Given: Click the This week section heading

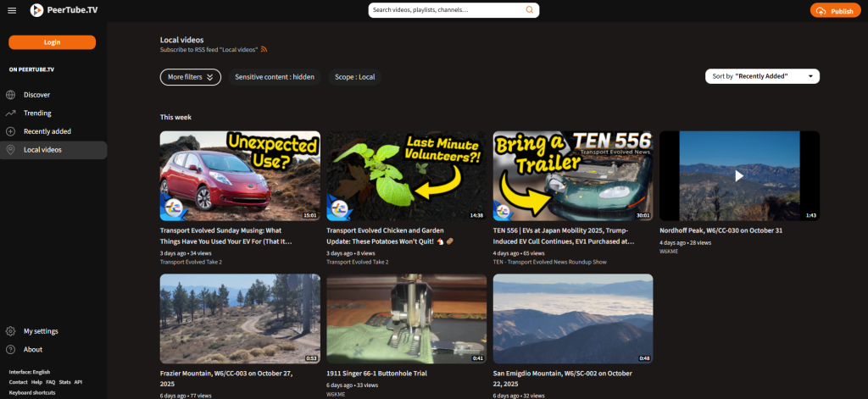Looking at the screenshot, I should pos(175,117).
